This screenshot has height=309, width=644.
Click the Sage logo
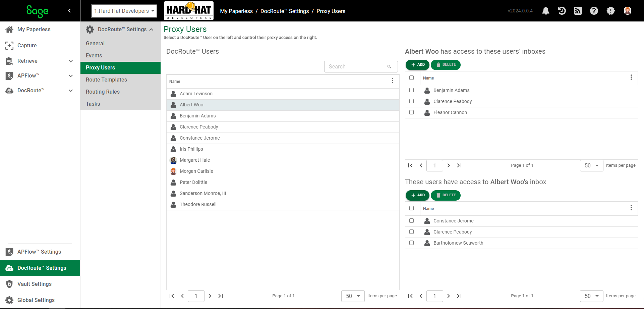(x=37, y=11)
